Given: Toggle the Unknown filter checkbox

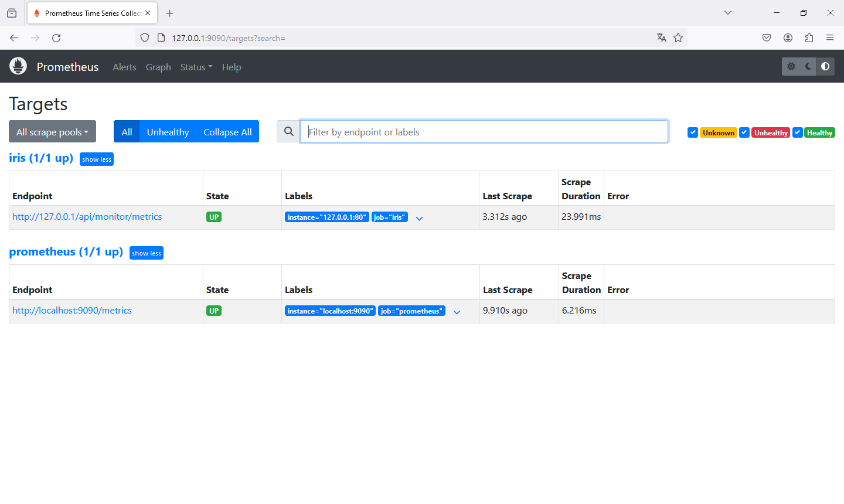Looking at the screenshot, I should tap(693, 132).
